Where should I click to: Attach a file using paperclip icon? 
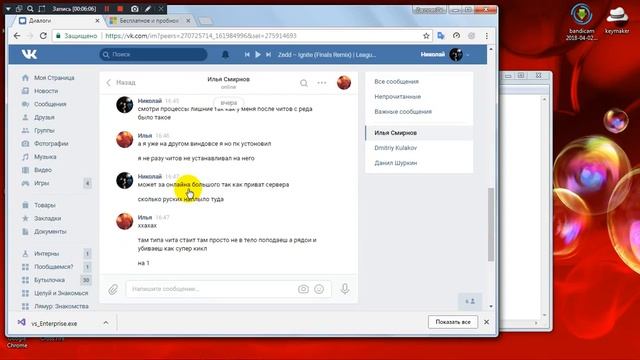click(x=113, y=289)
